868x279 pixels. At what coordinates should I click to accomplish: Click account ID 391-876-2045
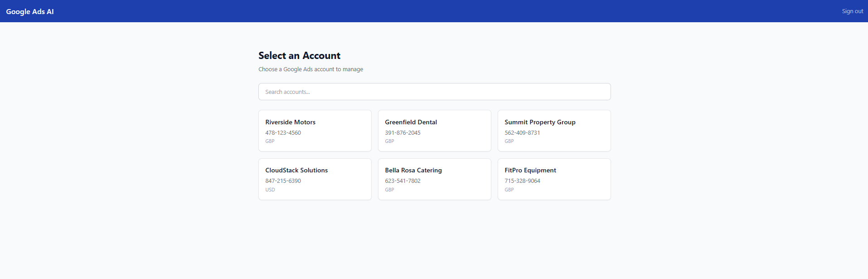402,133
